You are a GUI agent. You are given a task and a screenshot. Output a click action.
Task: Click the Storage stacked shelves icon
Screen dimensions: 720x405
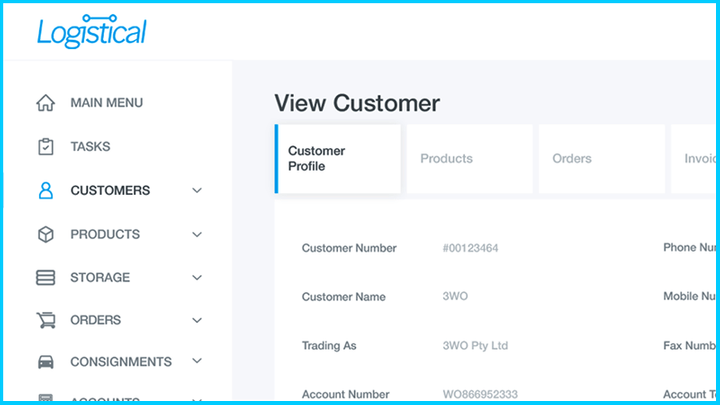tap(45, 278)
